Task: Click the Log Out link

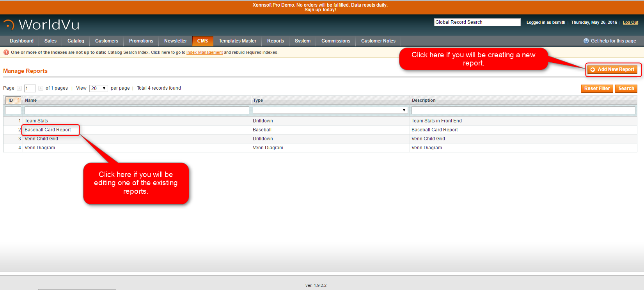Action: pyautogui.click(x=630, y=22)
